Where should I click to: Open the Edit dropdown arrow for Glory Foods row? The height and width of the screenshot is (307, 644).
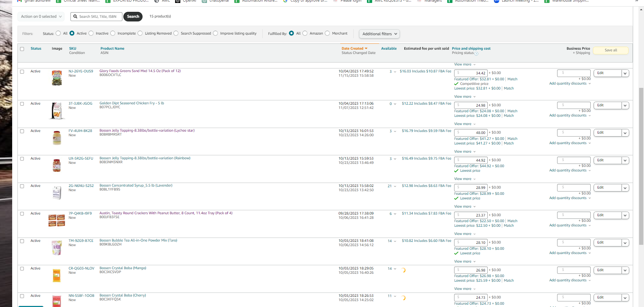click(x=625, y=73)
